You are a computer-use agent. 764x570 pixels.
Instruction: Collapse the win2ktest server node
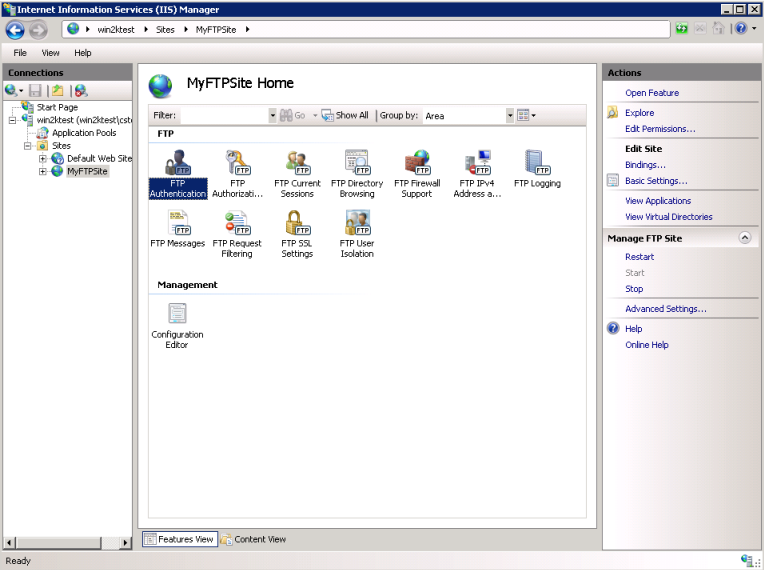click(x=12, y=120)
